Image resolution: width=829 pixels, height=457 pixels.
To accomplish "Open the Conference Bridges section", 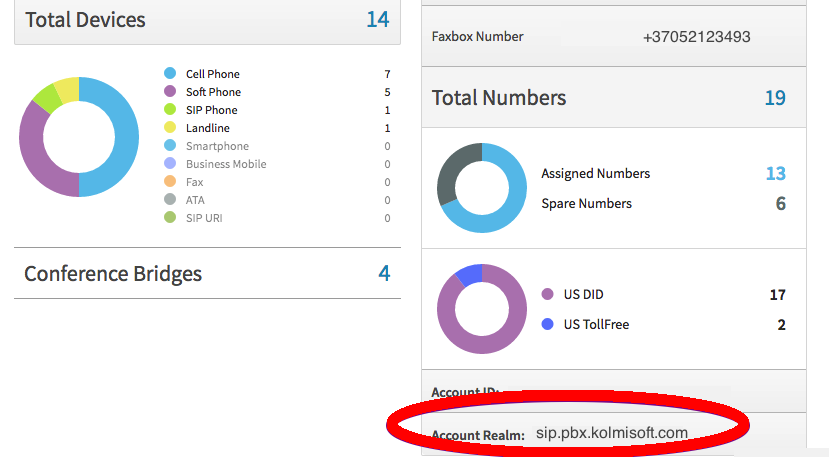I will click(113, 274).
